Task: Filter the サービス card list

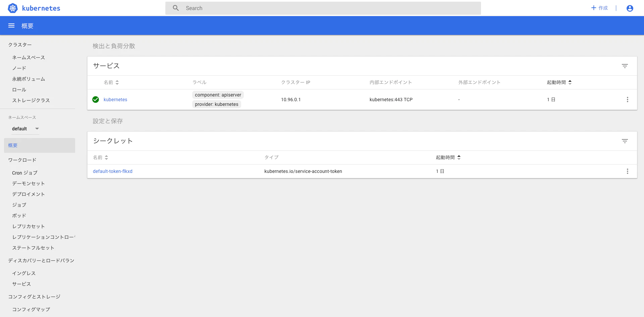Action: [x=625, y=66]
